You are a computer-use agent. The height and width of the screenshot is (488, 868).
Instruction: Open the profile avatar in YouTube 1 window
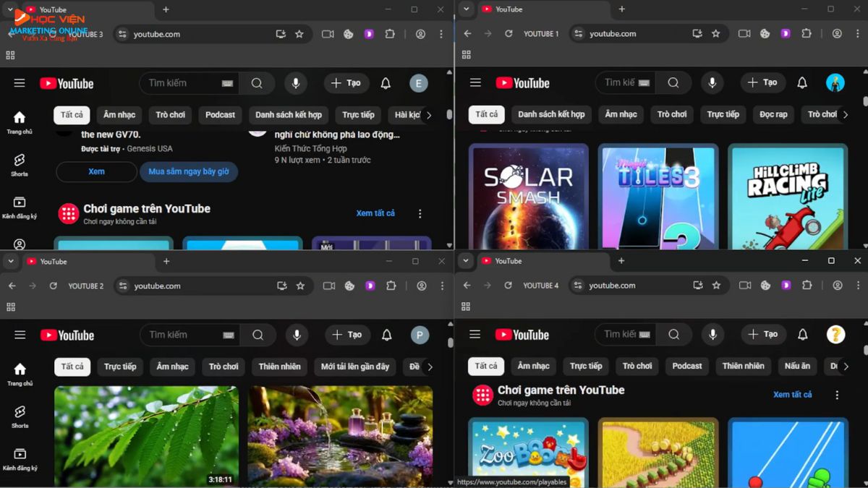[x=835, y=82]
